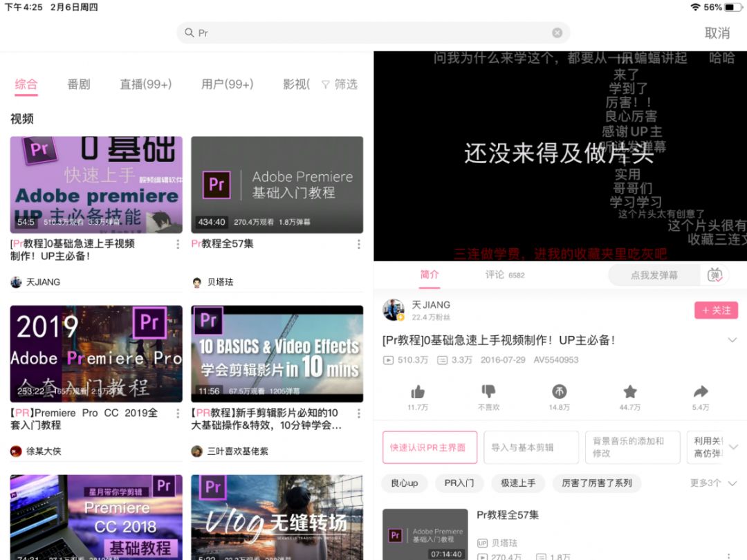The height and width of the screenshot is (560, 747).
Task: Switch to the 简介 tab
Action: coord(430,274)
